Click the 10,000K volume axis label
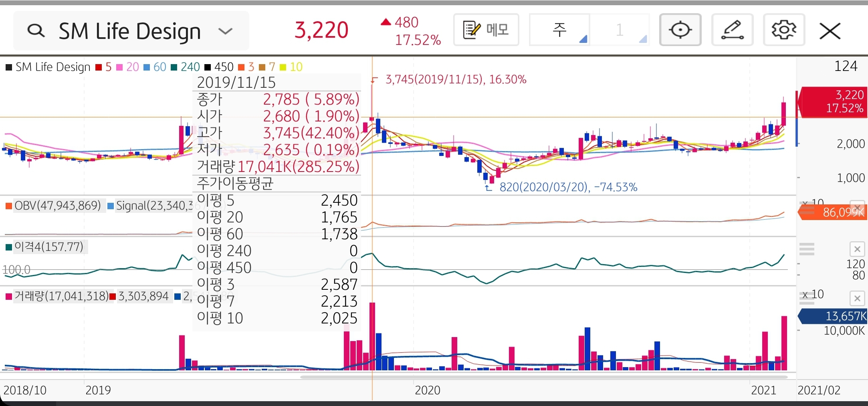868x406 pixels. pos(844,331)
